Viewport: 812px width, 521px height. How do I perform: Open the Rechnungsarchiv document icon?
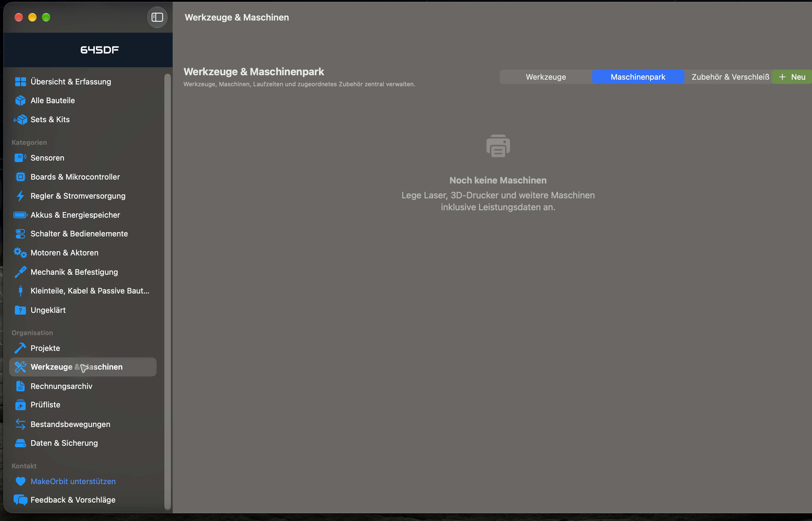(x=20, y=386)
